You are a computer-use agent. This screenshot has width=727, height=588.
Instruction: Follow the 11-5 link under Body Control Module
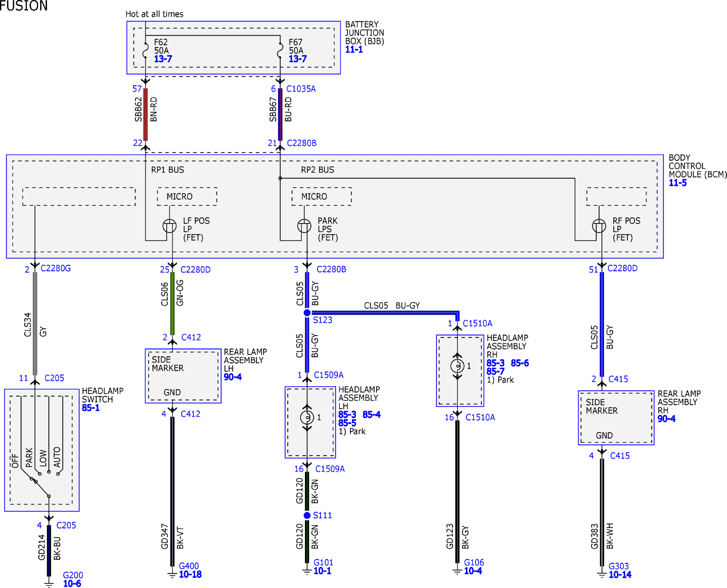click(677, 183)
